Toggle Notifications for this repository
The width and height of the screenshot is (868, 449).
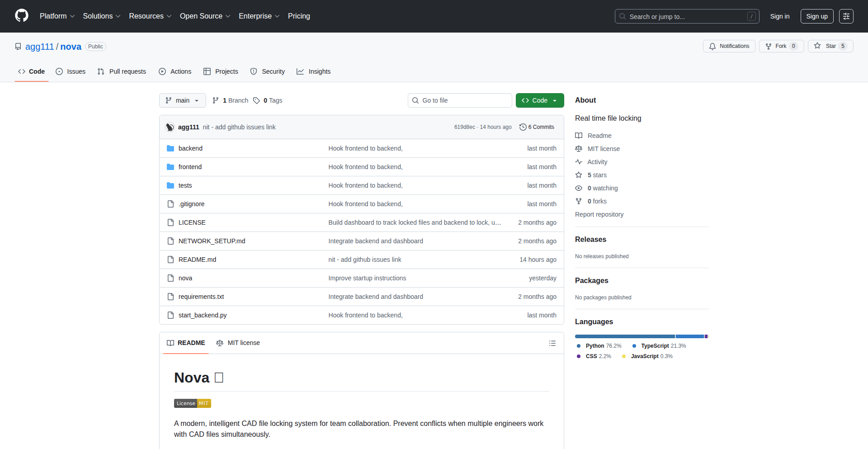[x=729, y=46]
